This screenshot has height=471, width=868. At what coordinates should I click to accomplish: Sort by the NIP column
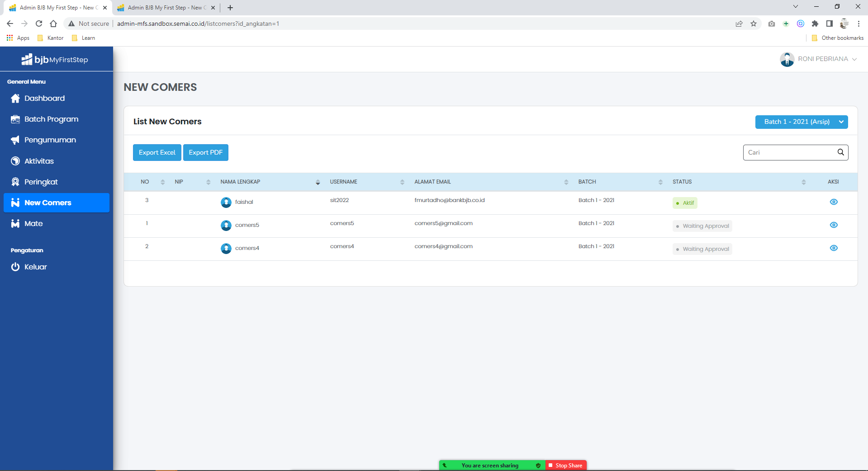point(209,182)
